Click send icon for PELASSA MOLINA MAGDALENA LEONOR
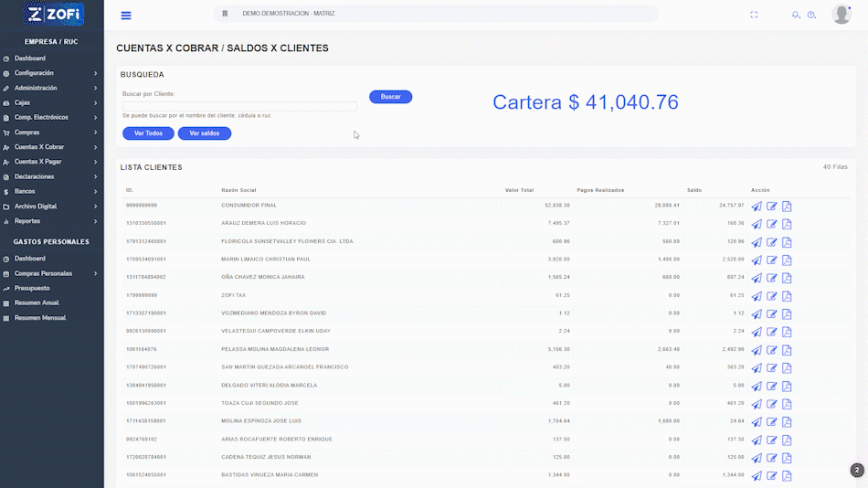 click(757, 350)
